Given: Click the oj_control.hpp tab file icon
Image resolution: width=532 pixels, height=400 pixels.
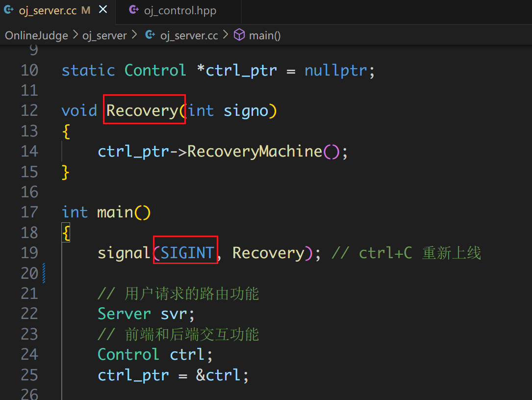Looking at the screenshot, I should click(133, 10).
